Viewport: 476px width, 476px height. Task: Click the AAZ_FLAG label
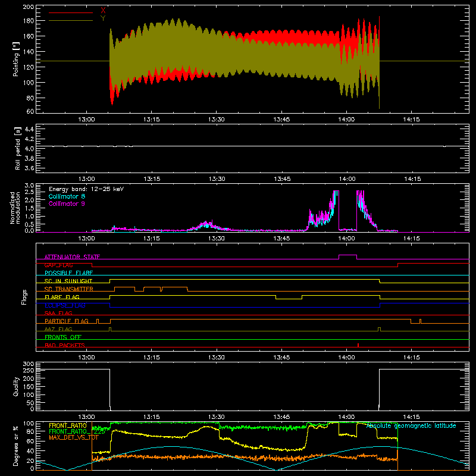[58, 329]
